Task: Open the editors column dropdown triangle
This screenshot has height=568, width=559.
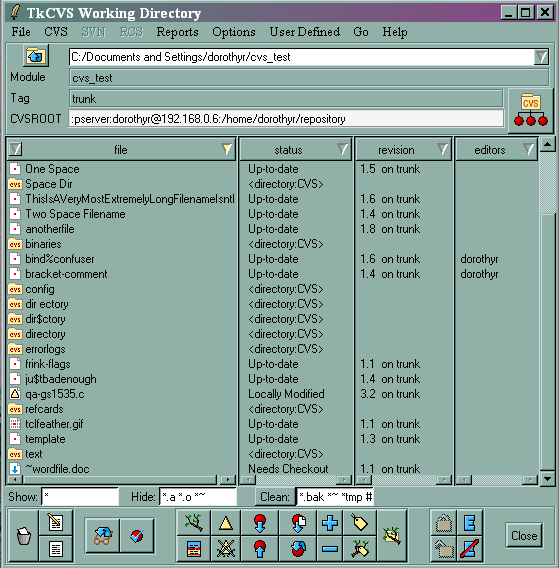Action: (529, 149)
